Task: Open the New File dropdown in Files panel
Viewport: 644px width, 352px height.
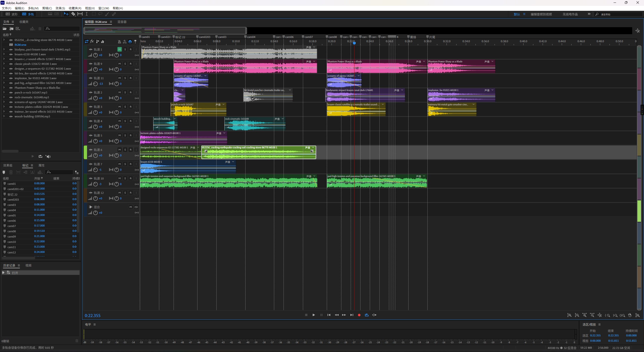Action: pyautogui.click(x=18, y=29)
